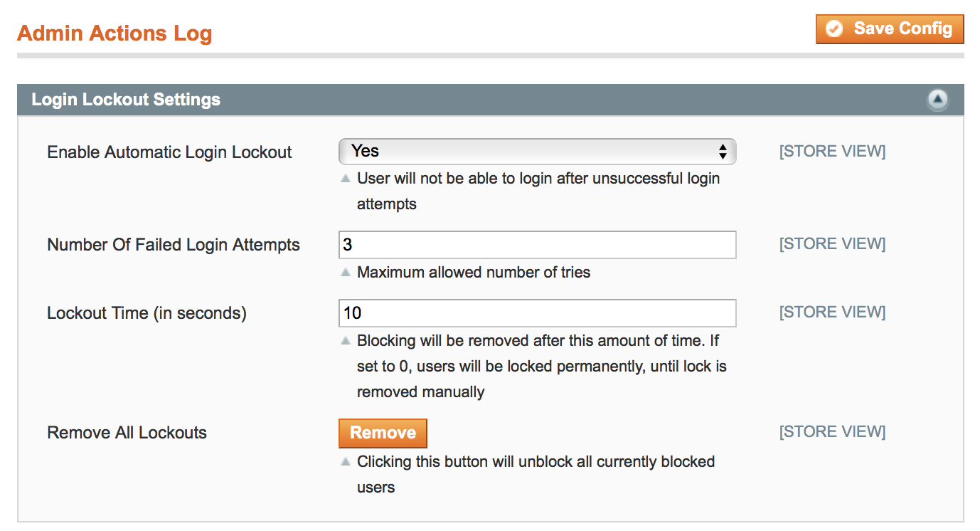
Task: Click the 'Lockout Time (in seconds)' label
Action: [147, 313]
